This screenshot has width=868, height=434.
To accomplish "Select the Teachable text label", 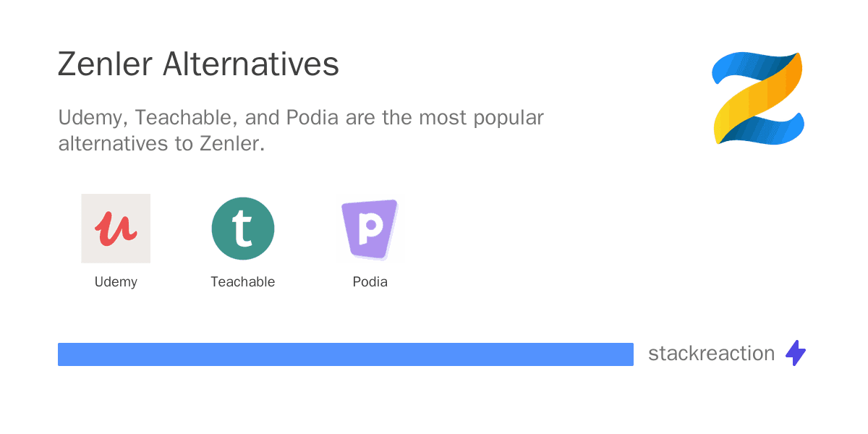I will tap(243, 282).
